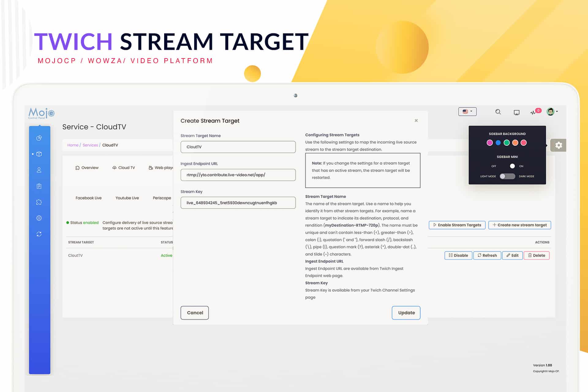Refresh the CloutTV stream target
588x392 pixels.
click(x=487, y=255)
